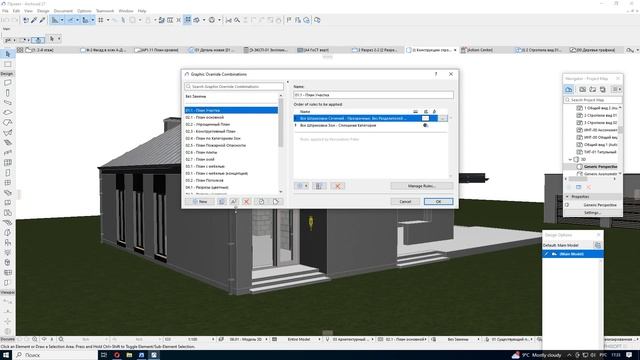This screenshot has width=640, height=360.
Task: Toggle Grid Snap in the toolbar
Action: (101, 20)
